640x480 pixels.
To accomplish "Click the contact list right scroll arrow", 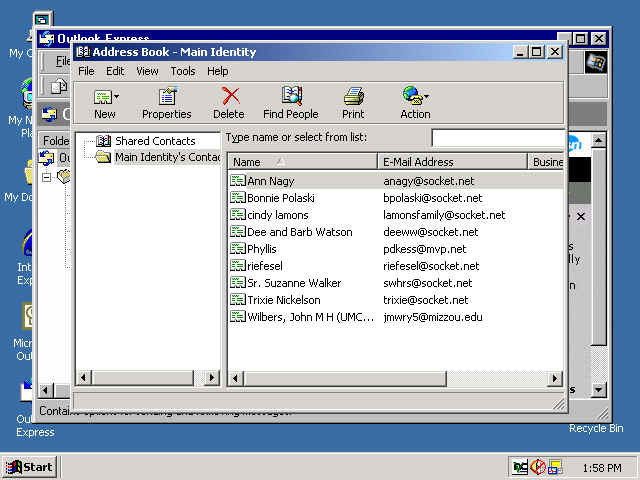I will [x=555, y=378].
